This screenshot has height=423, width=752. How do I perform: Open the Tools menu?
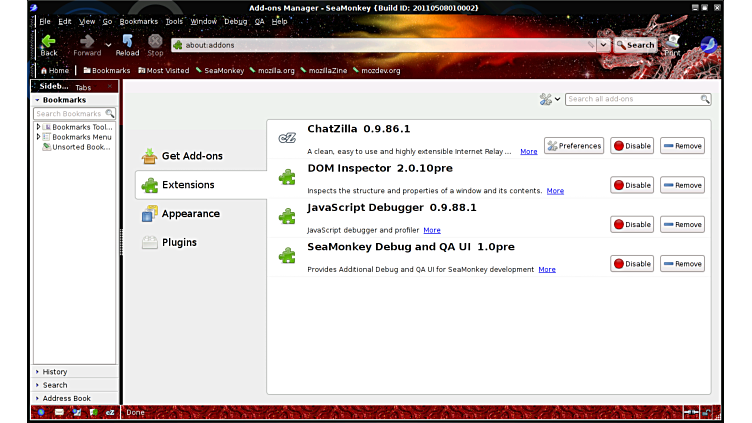pyautogui.click(x=174, y=21)
